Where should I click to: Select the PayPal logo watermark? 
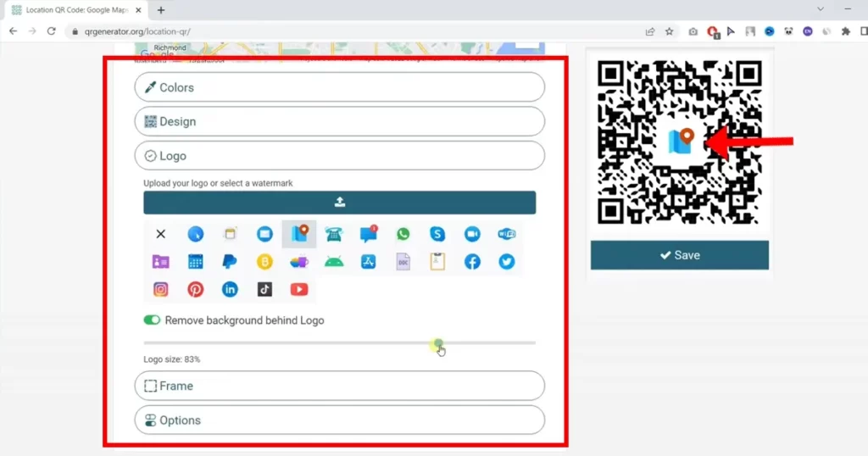pyautogui.click(x=230, y=262)
